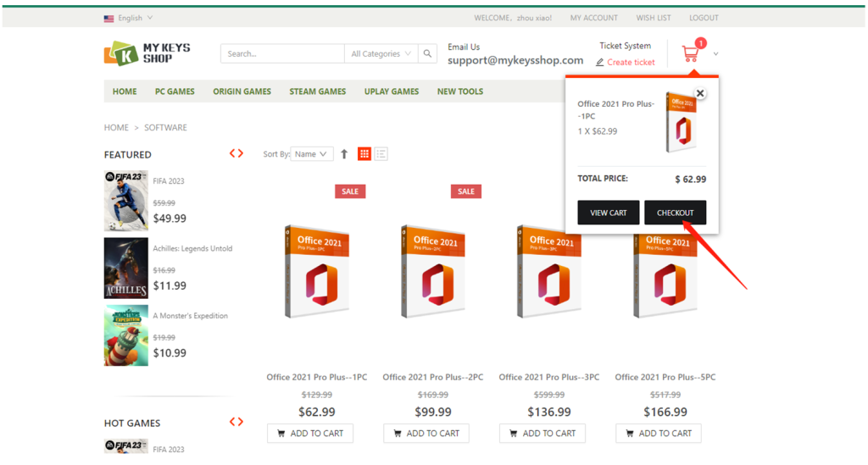868x465 pixels.
Task: Click A Monster's Expedition title
Action: [191, 316]
